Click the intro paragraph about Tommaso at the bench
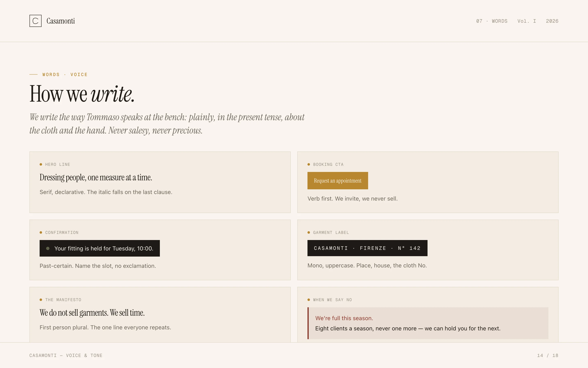This screenshot has width=588, height=368. [x=167, y=124]
